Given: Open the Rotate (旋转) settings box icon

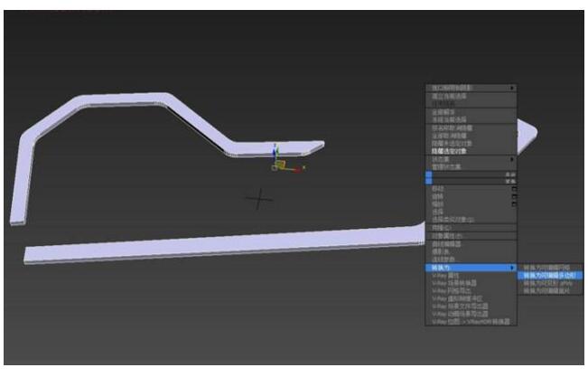Looking at the screenshot, I should pos(514,198).
